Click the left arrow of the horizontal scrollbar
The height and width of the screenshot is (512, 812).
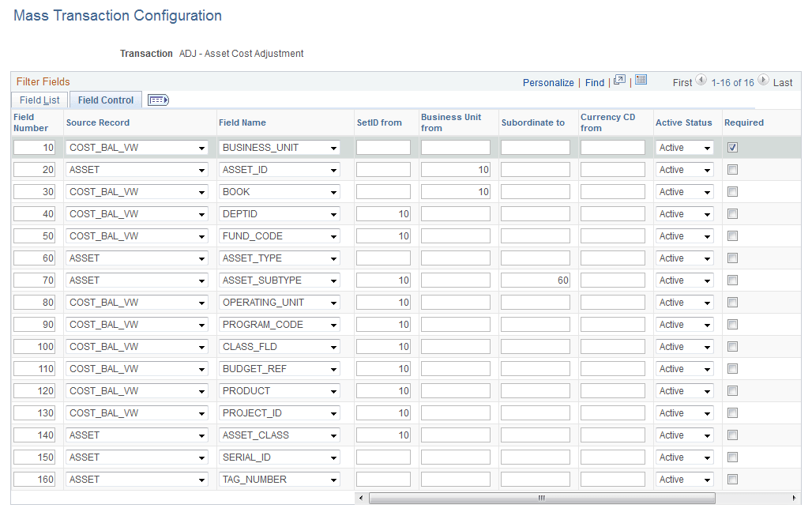[x=361, y=498]
